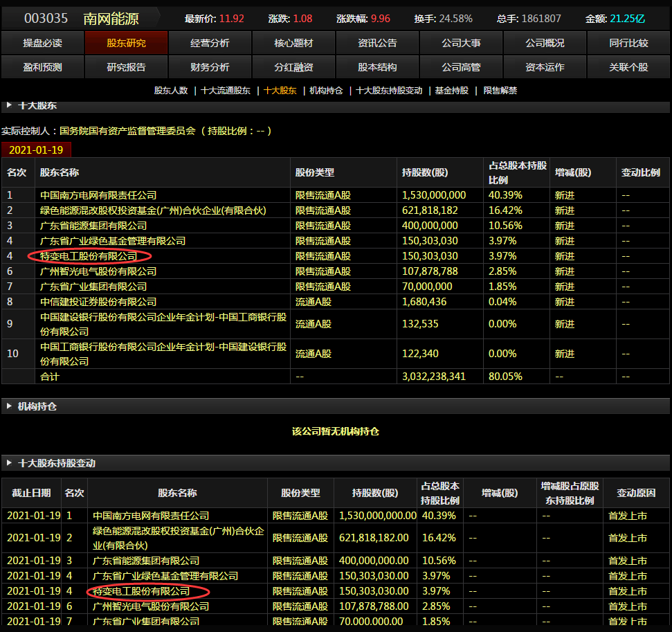Open the 公司高管 tab
This screenshot has height=632, width=672.
pyautogui.click(x=461, y=67)
